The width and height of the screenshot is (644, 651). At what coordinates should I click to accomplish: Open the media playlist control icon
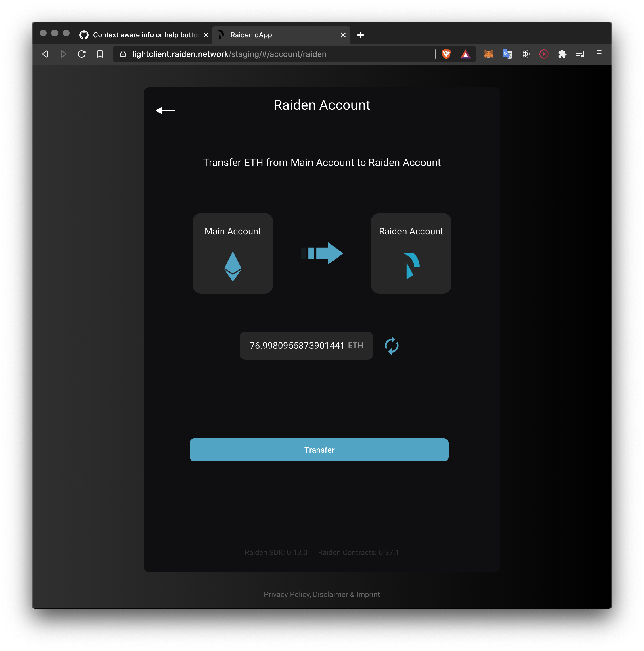click(580, 54)
